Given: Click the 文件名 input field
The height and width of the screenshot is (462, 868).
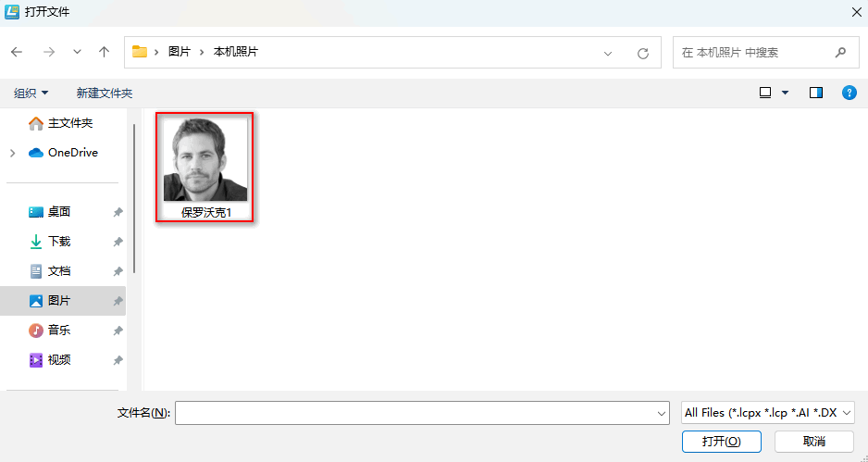Looking at the screenshot, I should [415, 413].
